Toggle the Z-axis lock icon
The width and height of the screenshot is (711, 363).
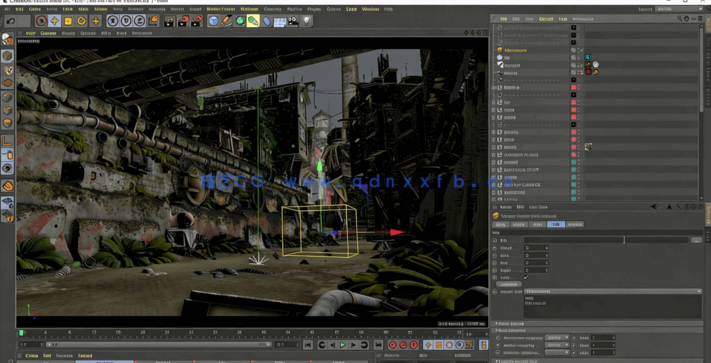tap(139, 21)
